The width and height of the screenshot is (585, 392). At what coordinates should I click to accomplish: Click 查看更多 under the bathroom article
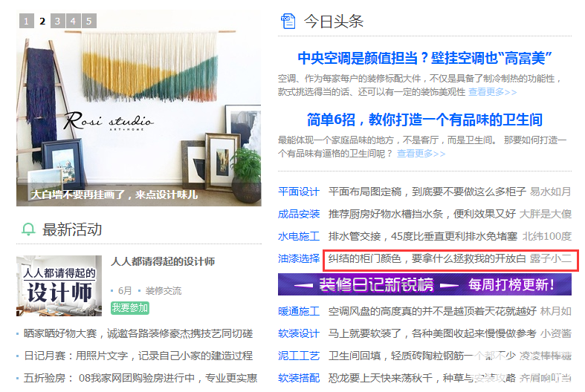click(x=421, y=153)
